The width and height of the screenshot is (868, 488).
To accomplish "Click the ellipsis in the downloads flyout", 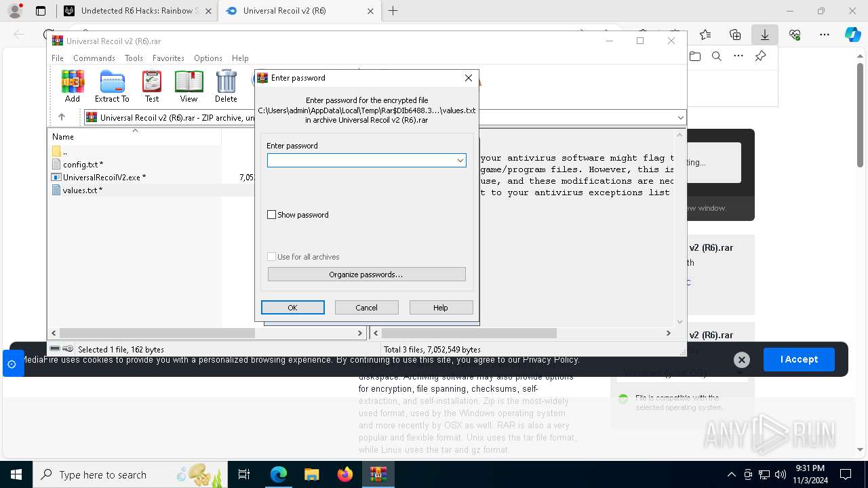I will pyautogui.click(x=738, y=56).
